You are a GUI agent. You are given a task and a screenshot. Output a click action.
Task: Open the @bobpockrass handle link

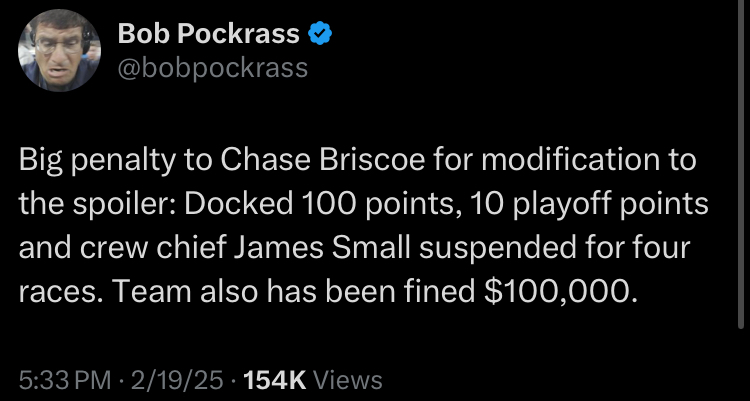213,68
